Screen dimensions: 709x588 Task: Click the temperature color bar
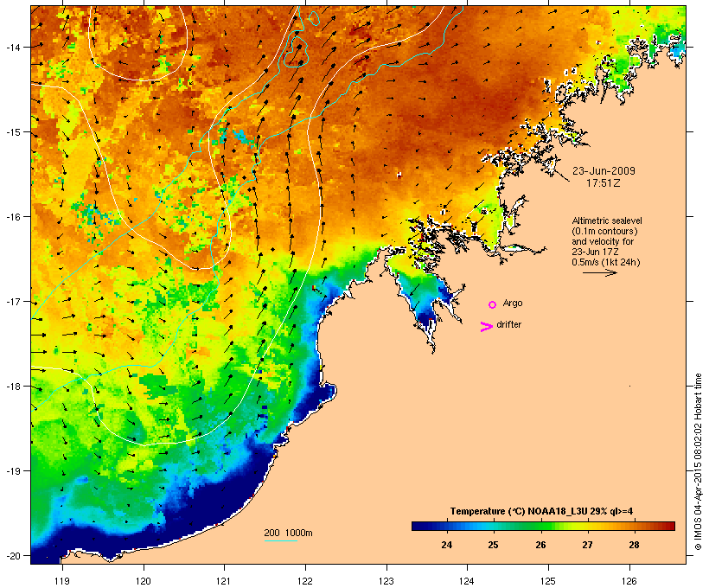click(543, 526)
